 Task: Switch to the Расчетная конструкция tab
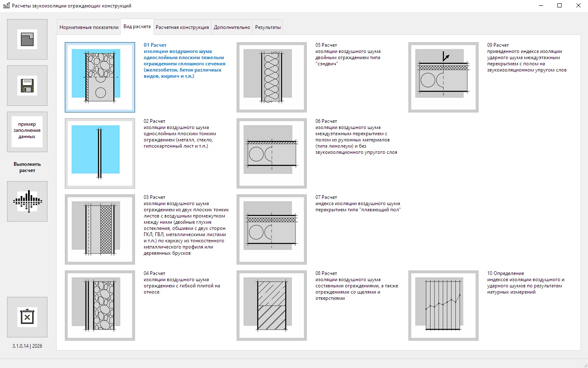point(182,27)
